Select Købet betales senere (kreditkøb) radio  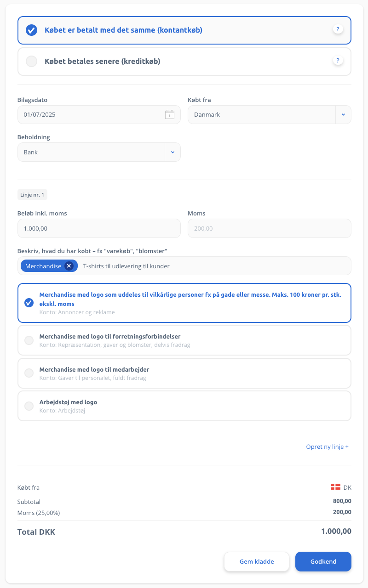(x=184, y=61)
